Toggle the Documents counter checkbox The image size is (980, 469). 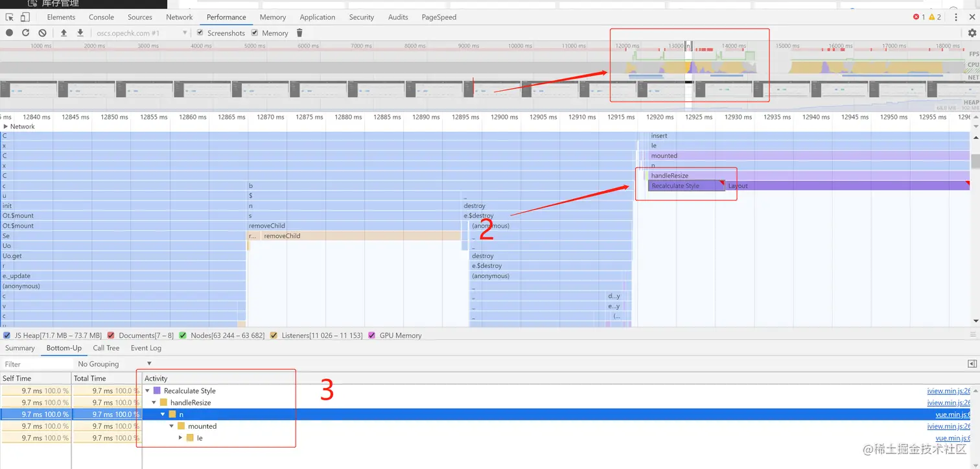tap(111, 335)
